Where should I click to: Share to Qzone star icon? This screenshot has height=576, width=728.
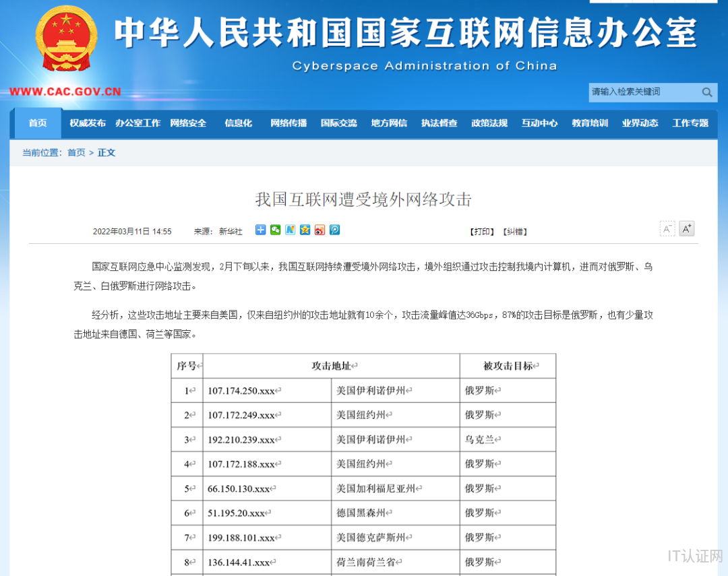coord(305,230)
